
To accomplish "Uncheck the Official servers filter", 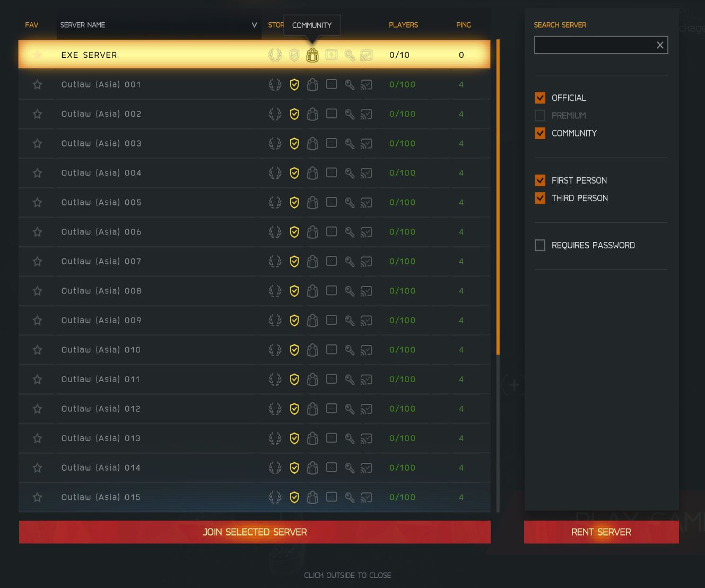I will [540, 98].
